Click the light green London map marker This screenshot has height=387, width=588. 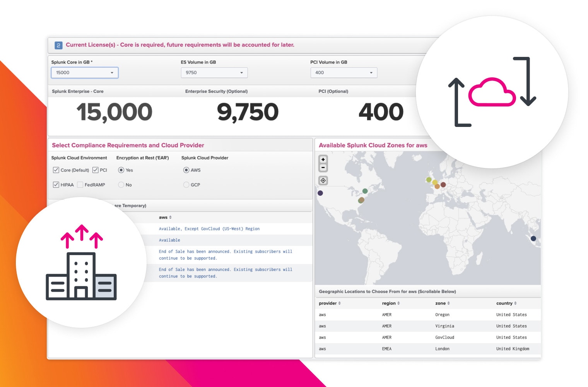[429, 180]
